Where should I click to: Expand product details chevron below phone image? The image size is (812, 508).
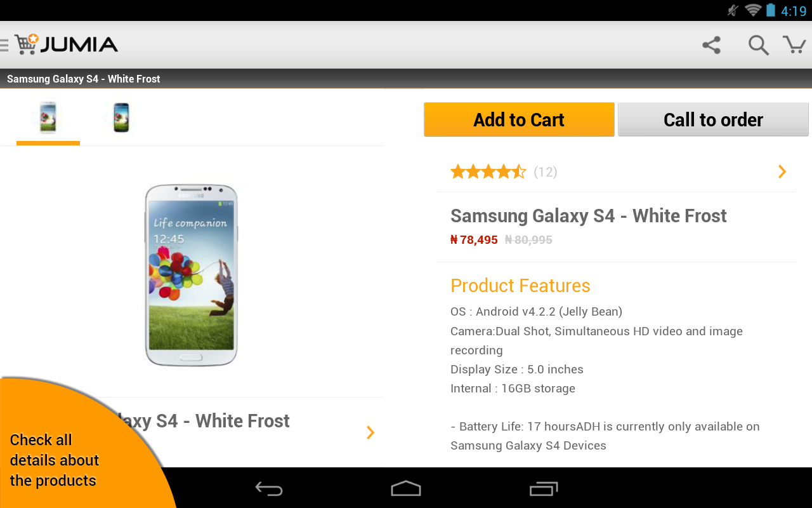tap(370, 432)
